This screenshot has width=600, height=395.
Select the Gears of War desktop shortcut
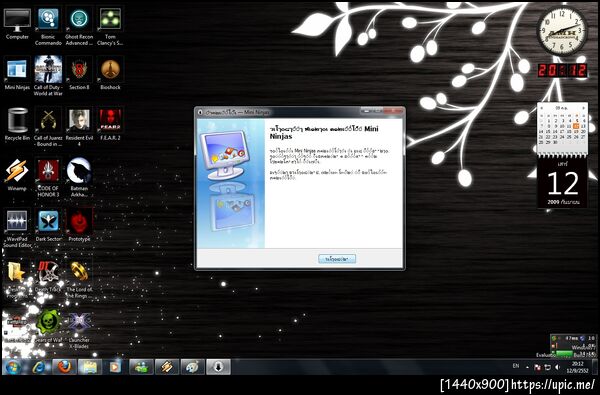point(48,326)
